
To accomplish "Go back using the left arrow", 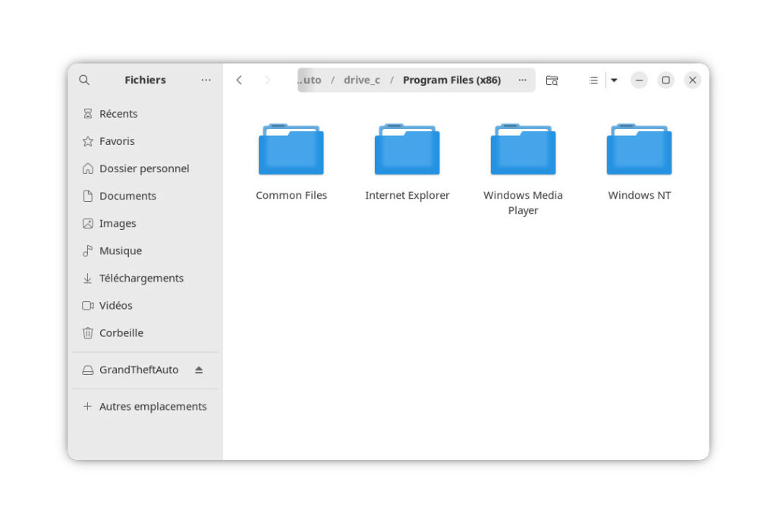I will coord(239,80).
